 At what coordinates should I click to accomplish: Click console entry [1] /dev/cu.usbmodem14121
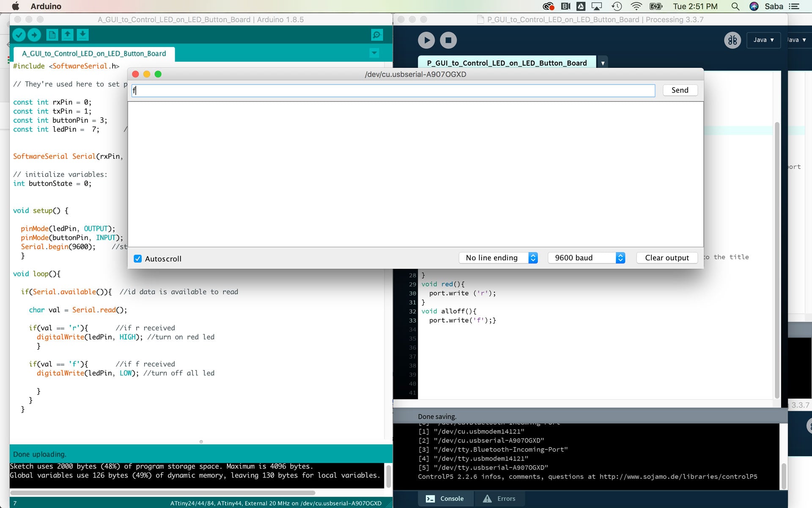click(x=471, y=431)
